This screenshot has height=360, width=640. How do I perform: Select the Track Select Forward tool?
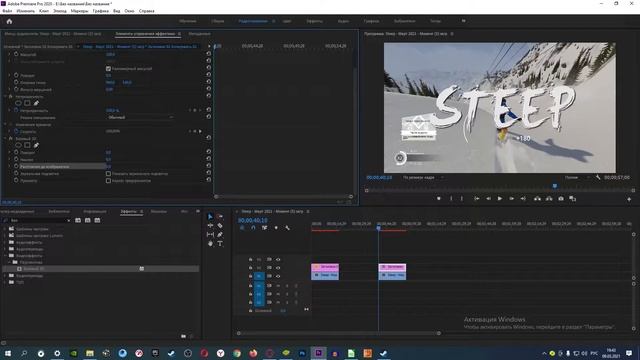[220, 216]
